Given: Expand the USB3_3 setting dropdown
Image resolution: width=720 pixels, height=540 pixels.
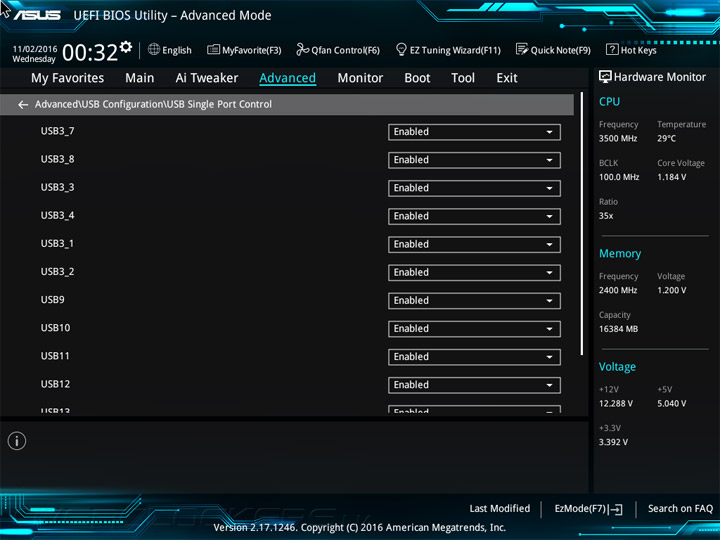Looking at the screenshot, I should (474, 188).
